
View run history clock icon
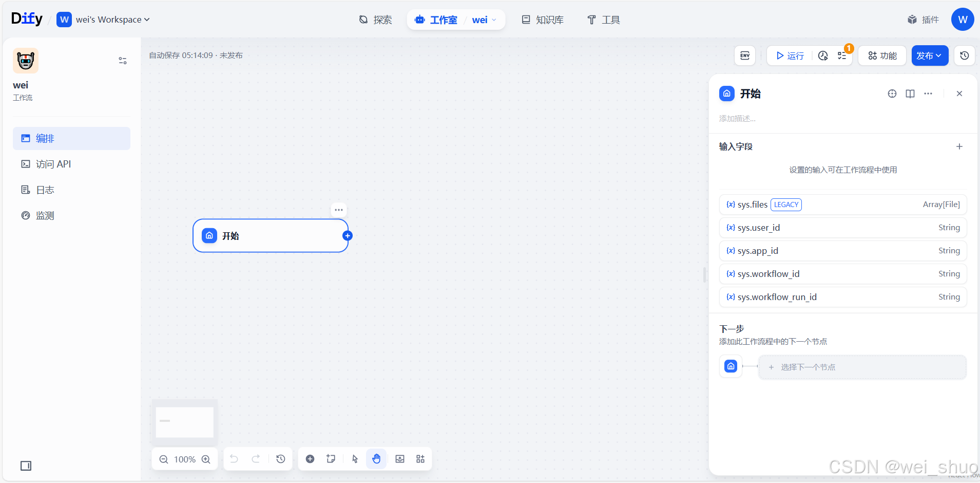coord(823,55)
